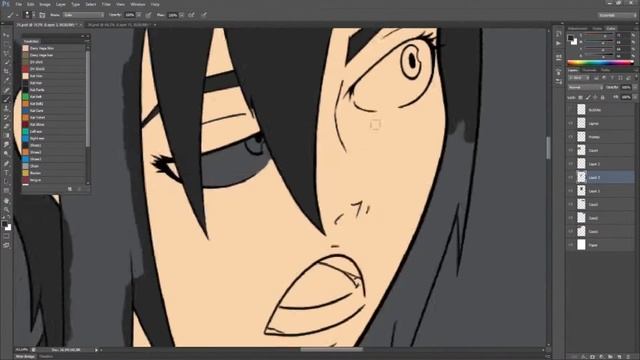This screenshot has height=360, width=640.
Task: Select the Eraser tool
Action: tap(6, 126)
